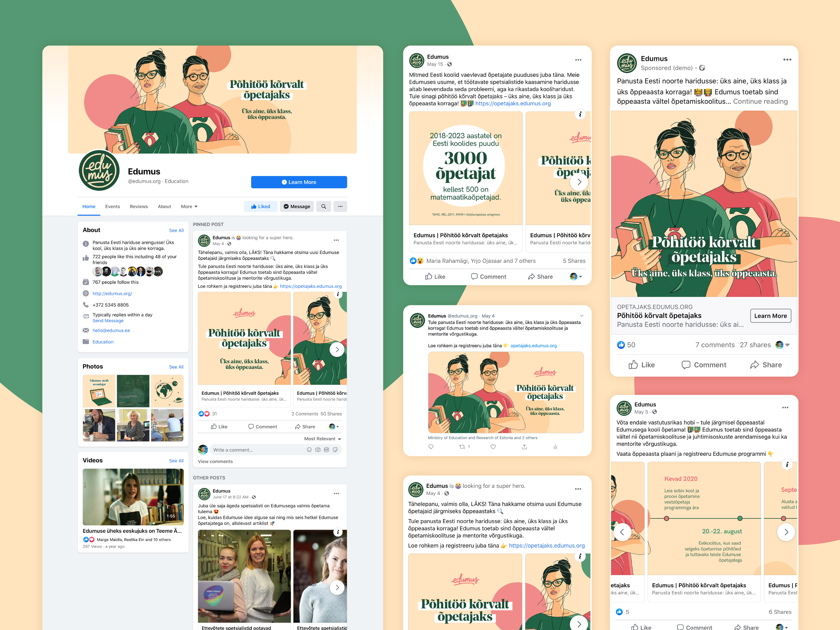This screenshot has width=840, height=630.
Task: Click the Messenger Message button
Action: coord(297,207)
